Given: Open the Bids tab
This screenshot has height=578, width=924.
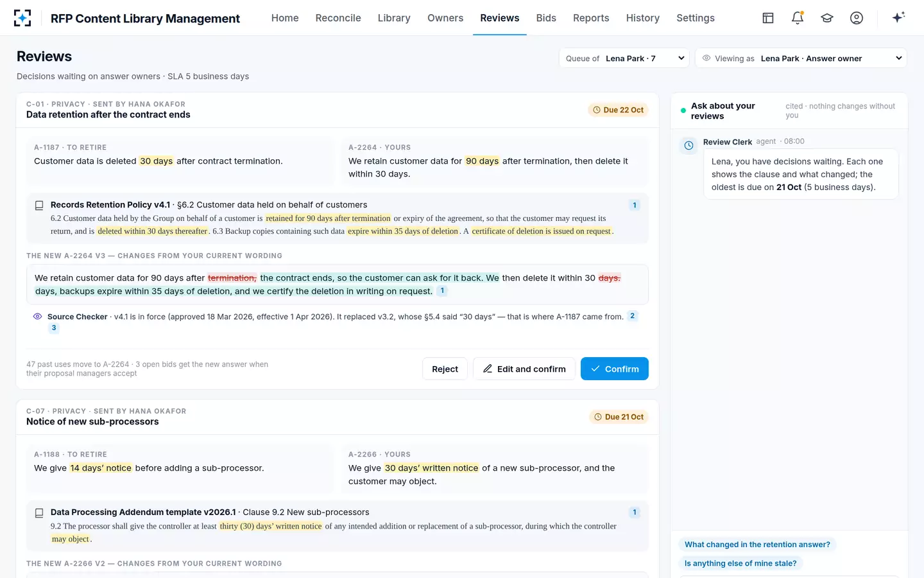Looking at the screenshot, I should coord(546,18).
